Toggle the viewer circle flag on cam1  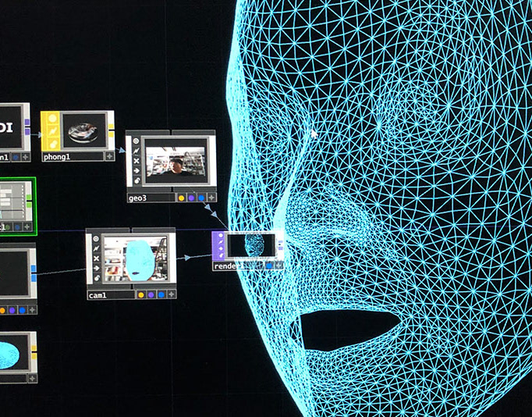tap(96, 239)
